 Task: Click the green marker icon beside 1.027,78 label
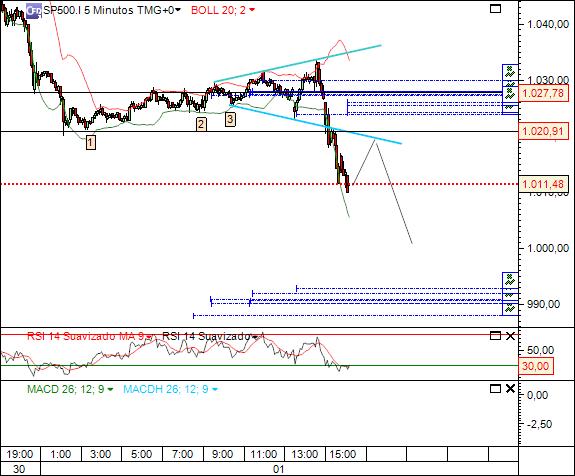click(510, 94)
